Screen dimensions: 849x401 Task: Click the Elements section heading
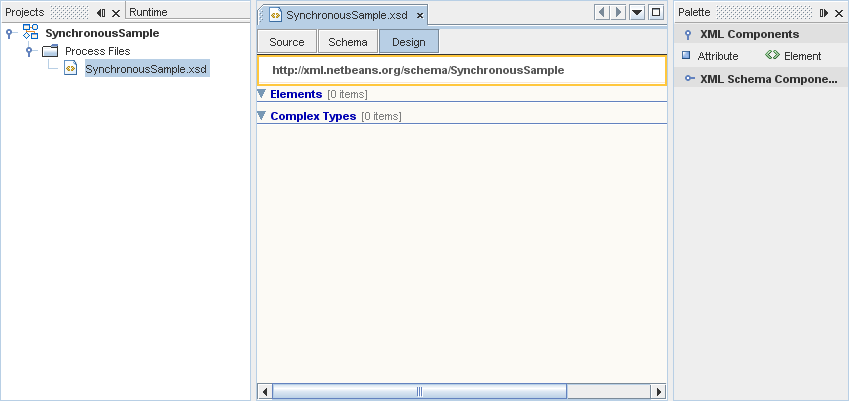[x=296, y=94]
